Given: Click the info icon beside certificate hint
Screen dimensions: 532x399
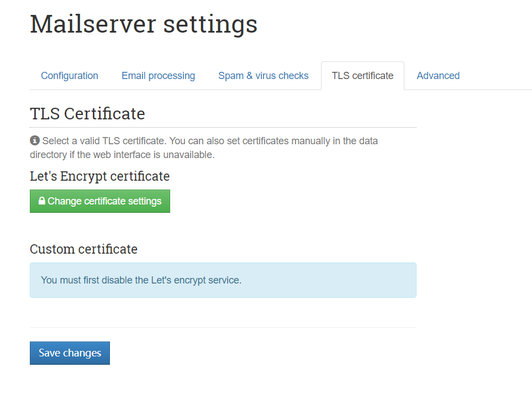Looking at the screenshot, I should 35,140.
